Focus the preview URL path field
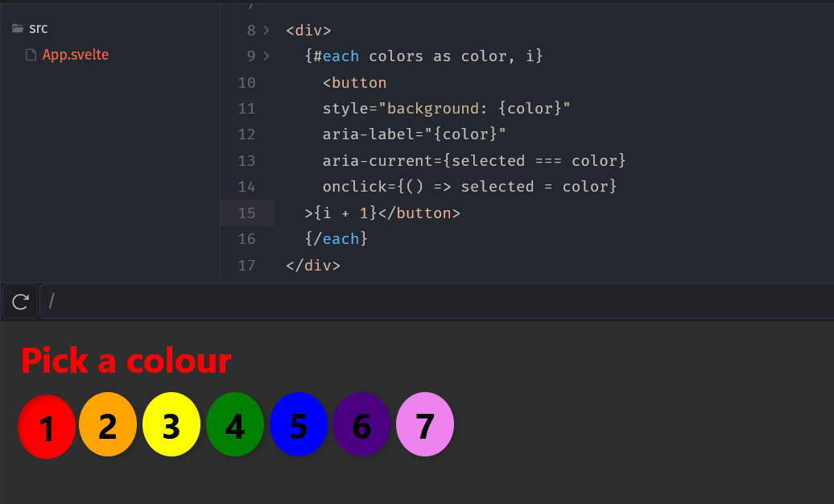The height and width of the screenshot is (504, 834). pos(435,301)
